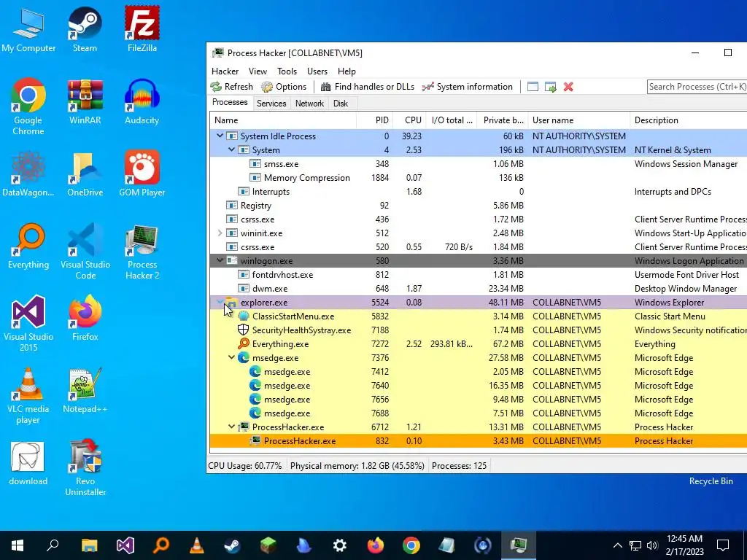Sort by the Description column header
The height and width of the screenshot is (560, 747).
689,120
